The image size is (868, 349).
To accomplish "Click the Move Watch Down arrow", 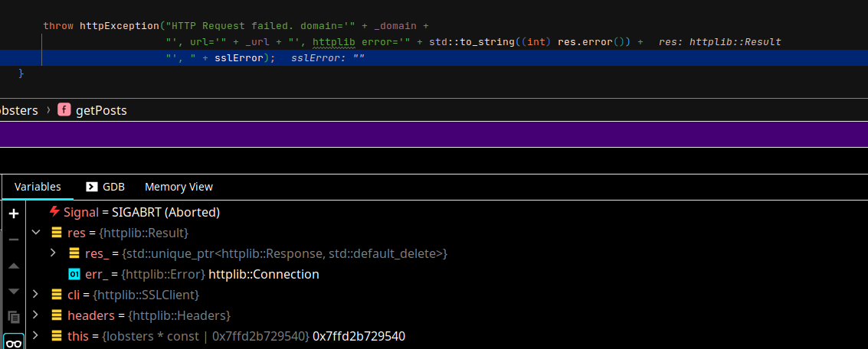I will [13, 291].
